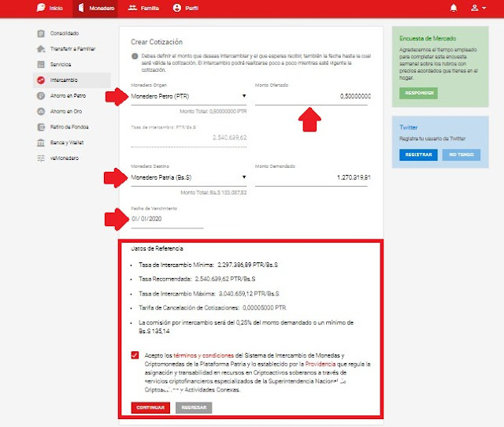Click the Monedero wallet icon in the top bar
This screenshot has height=427, width=504.
[81, 8]
